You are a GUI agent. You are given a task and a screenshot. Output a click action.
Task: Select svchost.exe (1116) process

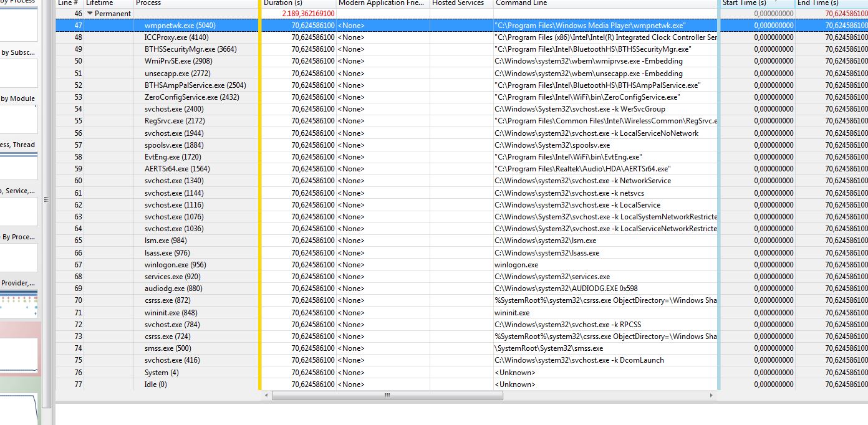[174, 205]
